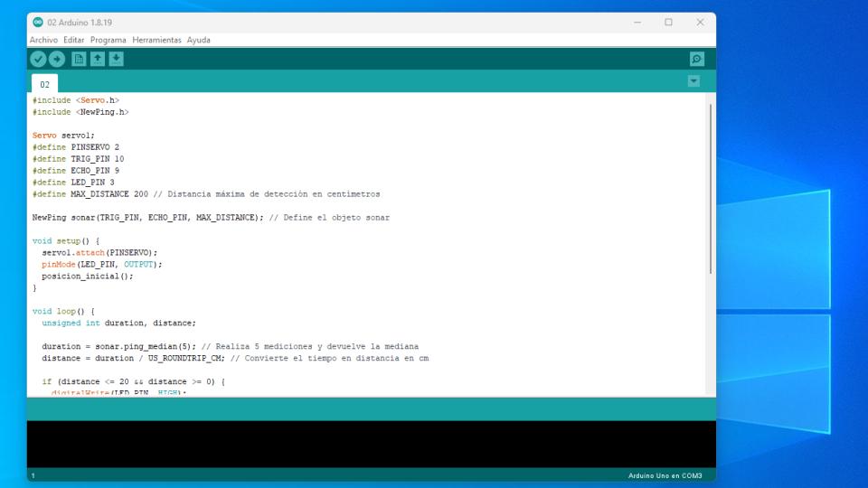Click 'Arduino Uno en COM3' status text
Viewport: 868px width, 488px height.
(665, 476)
